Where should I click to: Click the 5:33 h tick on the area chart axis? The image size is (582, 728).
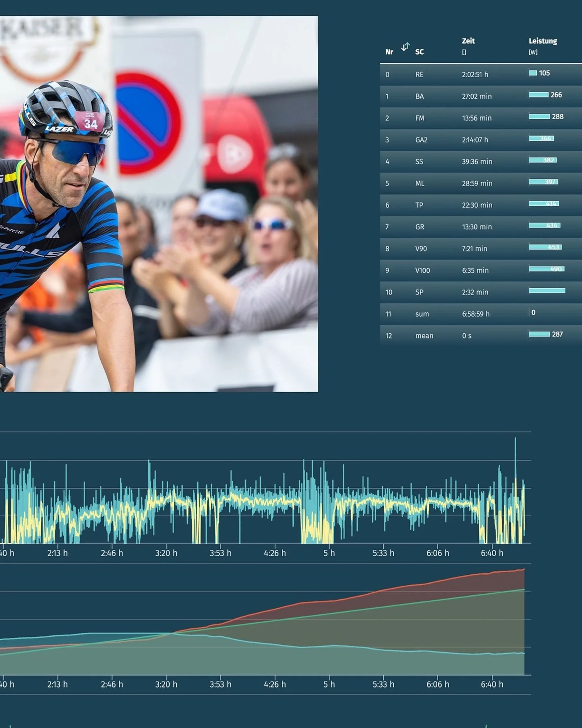(383, 684)
